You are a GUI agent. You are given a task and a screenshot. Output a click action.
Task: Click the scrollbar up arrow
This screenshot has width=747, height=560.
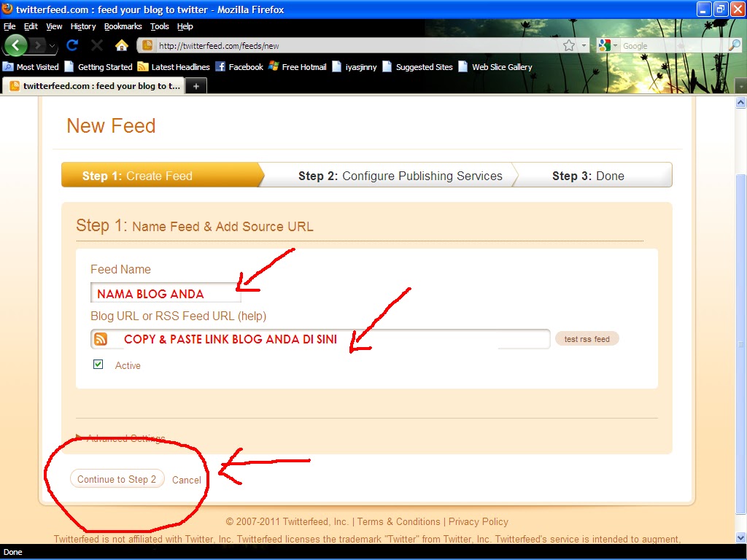tap(741, 102)
